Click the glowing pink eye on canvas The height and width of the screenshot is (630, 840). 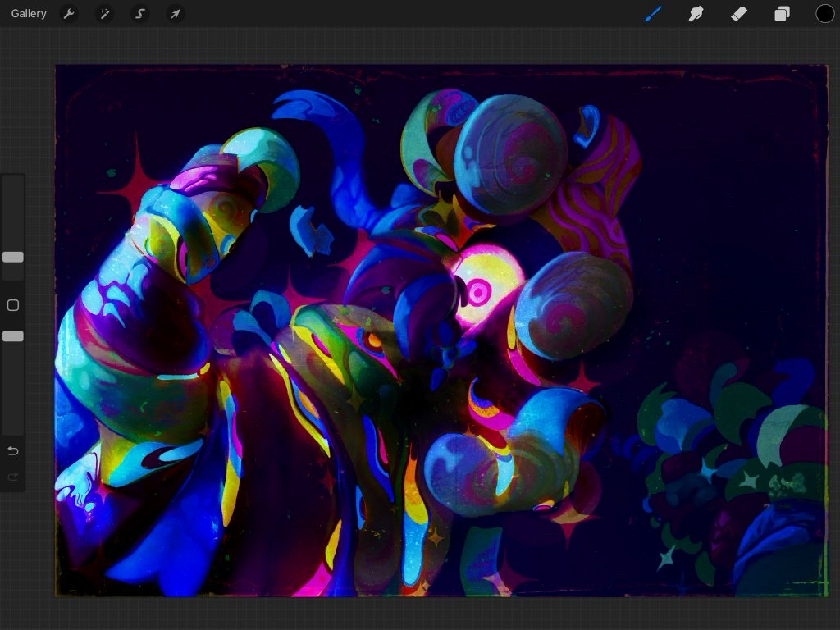point(477,290)
